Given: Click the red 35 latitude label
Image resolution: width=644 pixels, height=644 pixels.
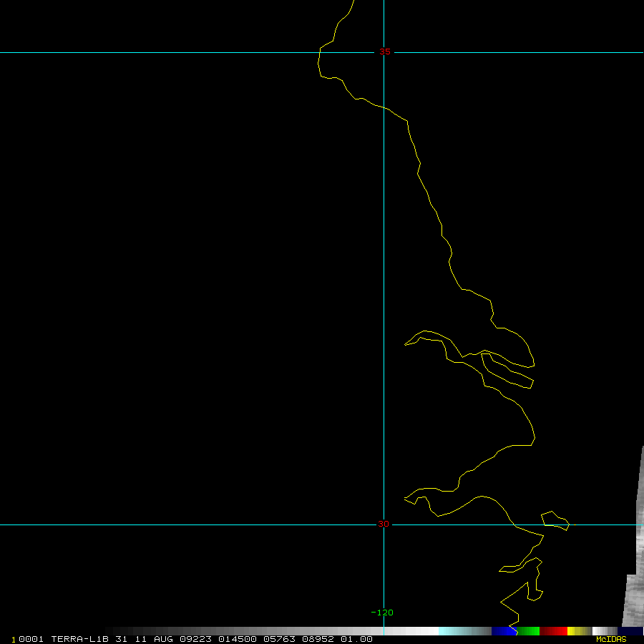Looking at the screenshot, I should (x=385, y=52).
